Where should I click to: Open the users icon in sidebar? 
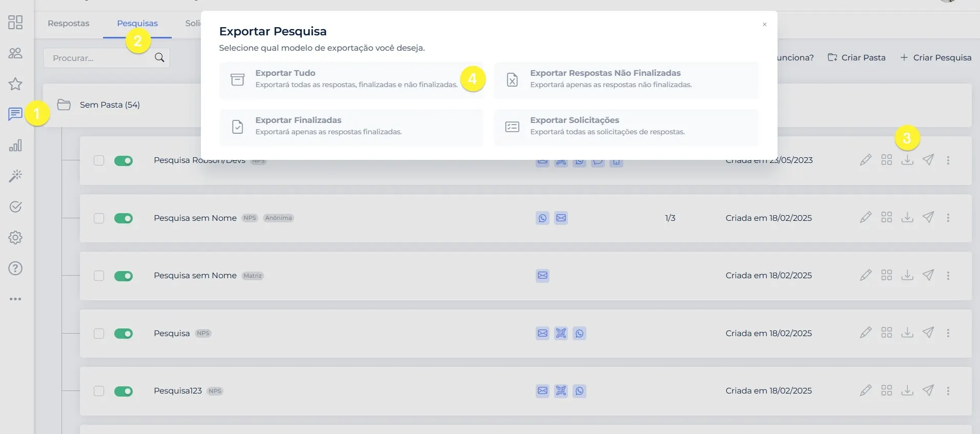click(15, 53)
